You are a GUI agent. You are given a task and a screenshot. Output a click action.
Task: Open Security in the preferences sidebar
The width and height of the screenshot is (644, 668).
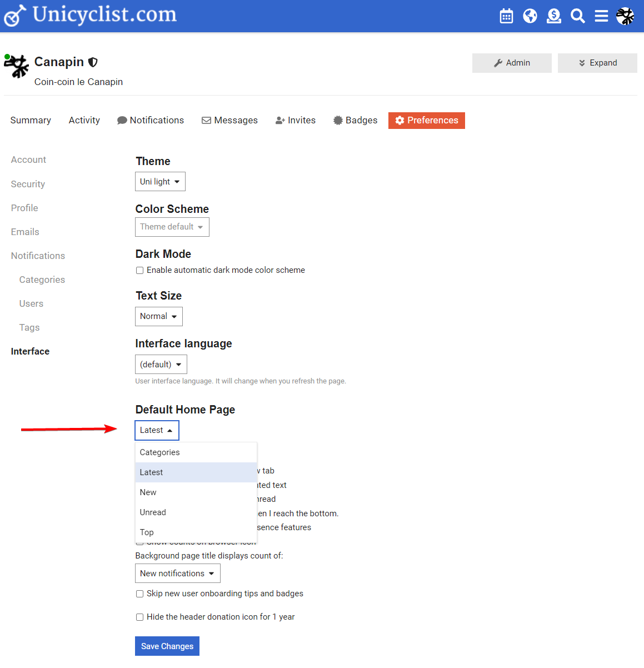click(x=28, y=185)
